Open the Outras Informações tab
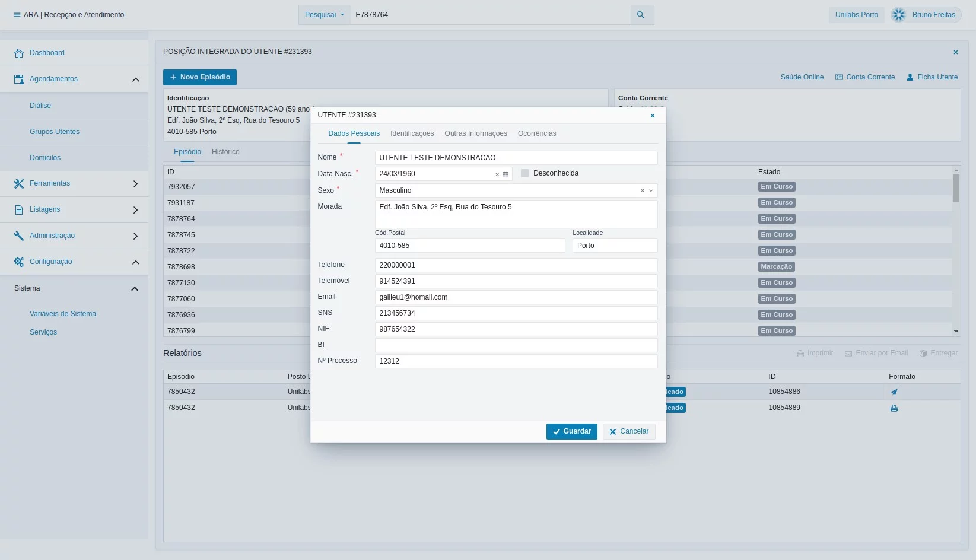Screen dimensions: 976x560 [x=476, y=133]
